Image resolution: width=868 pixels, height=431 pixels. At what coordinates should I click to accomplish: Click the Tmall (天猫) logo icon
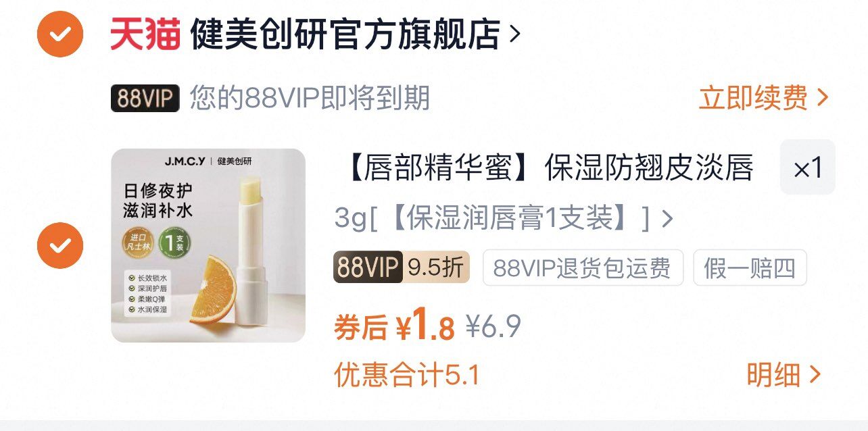[x=145, y=34]
